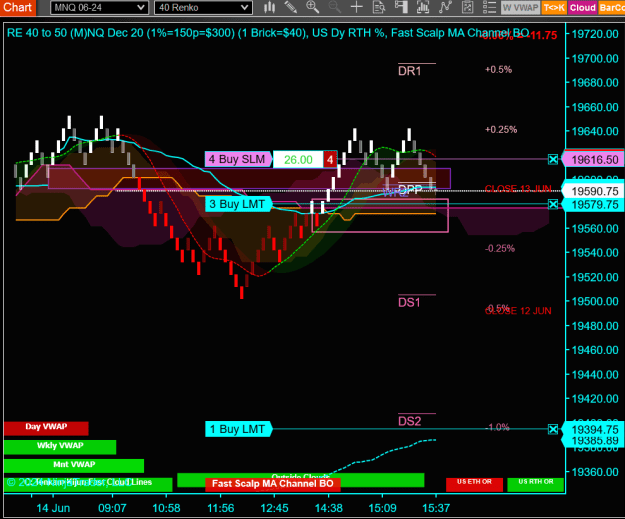The height and width of the screenshot is (519, 625).
Task: Click the 19394.75 price marker
Action: click(593, 430)
